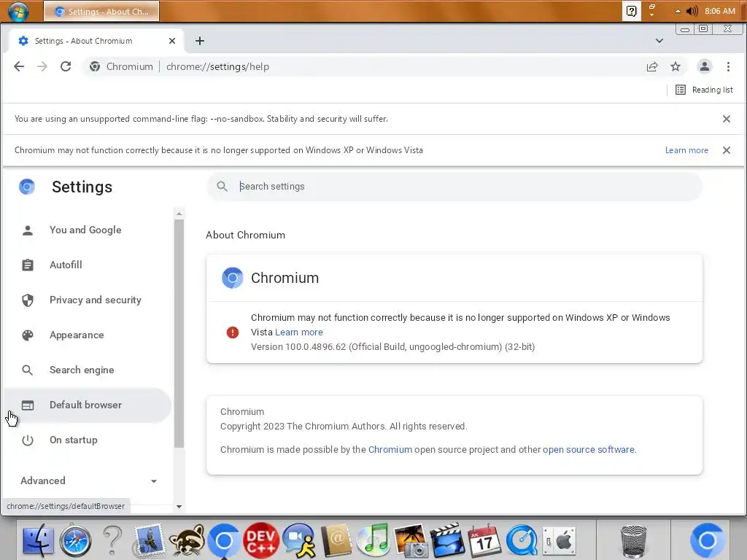Open Search engine settings

(88, 370)
